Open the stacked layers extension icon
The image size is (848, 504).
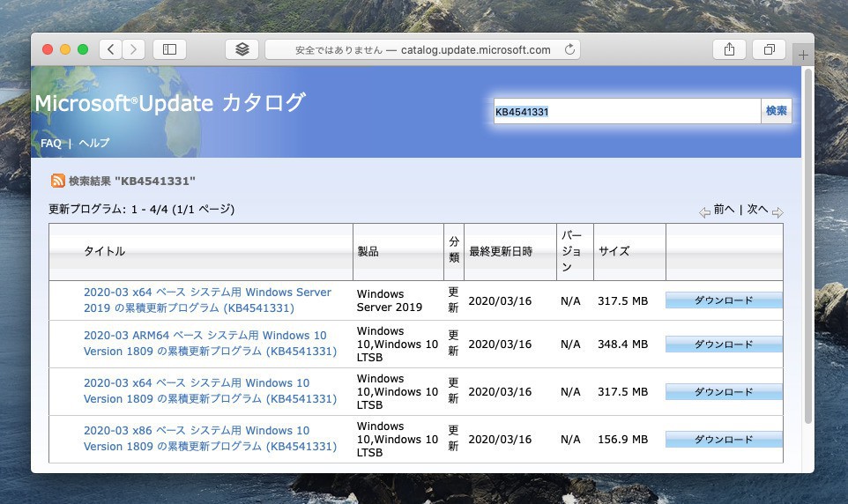pos(242,49)
